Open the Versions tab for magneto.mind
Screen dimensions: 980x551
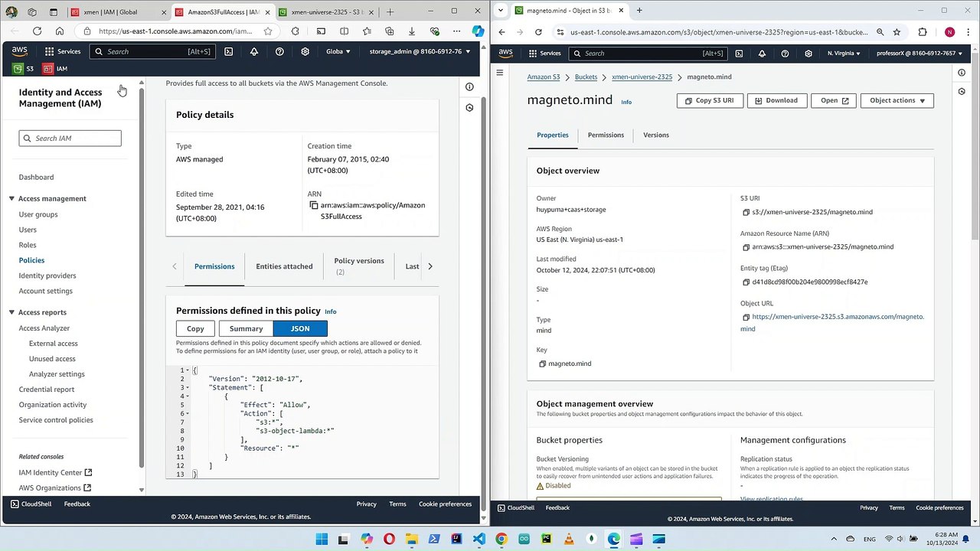coord(656,135)
